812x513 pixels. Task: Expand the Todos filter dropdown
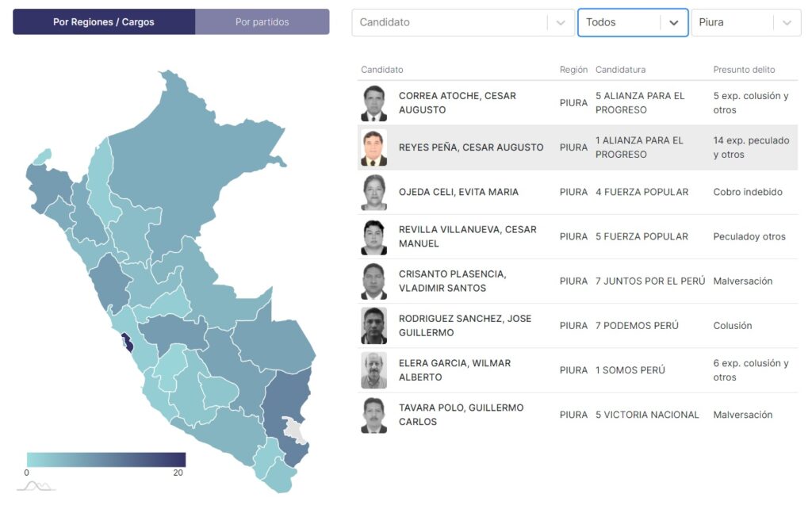point(632,22)
